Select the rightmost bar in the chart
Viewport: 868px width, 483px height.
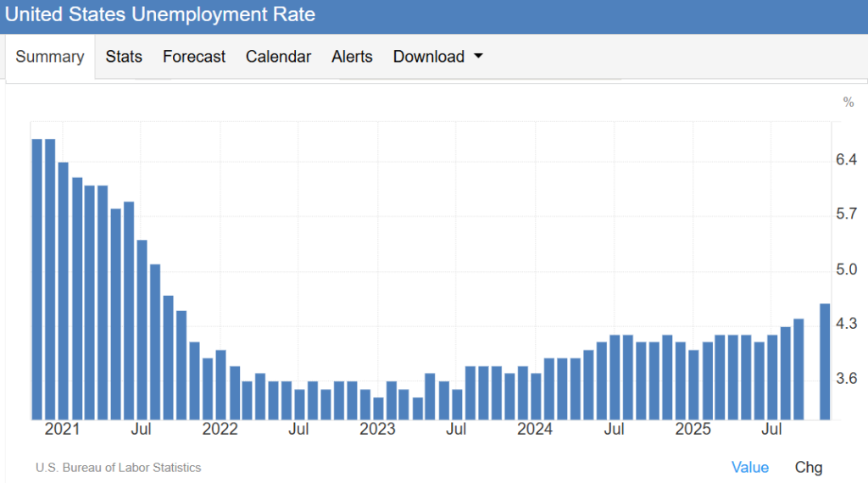pyautogui.click(x=824, y=361)
